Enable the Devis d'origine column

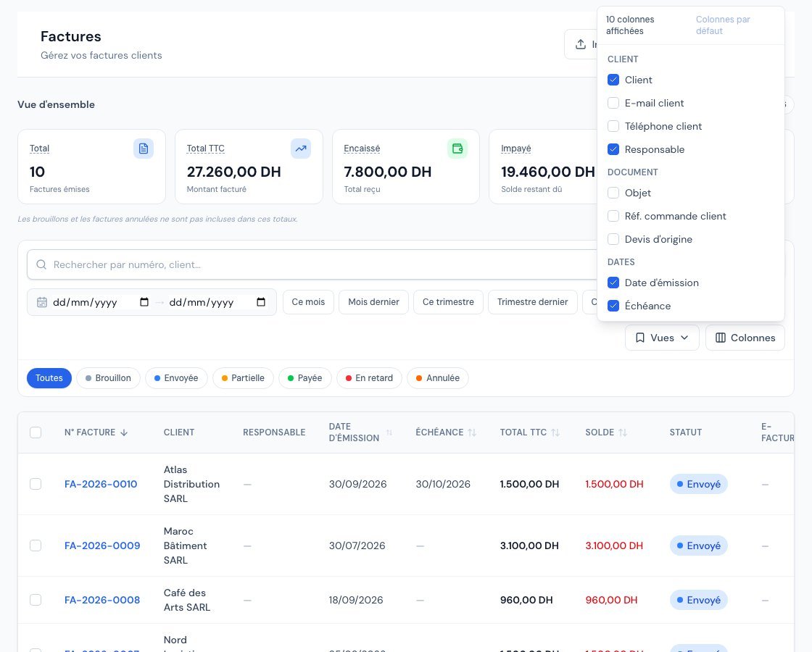coord(613,240)
